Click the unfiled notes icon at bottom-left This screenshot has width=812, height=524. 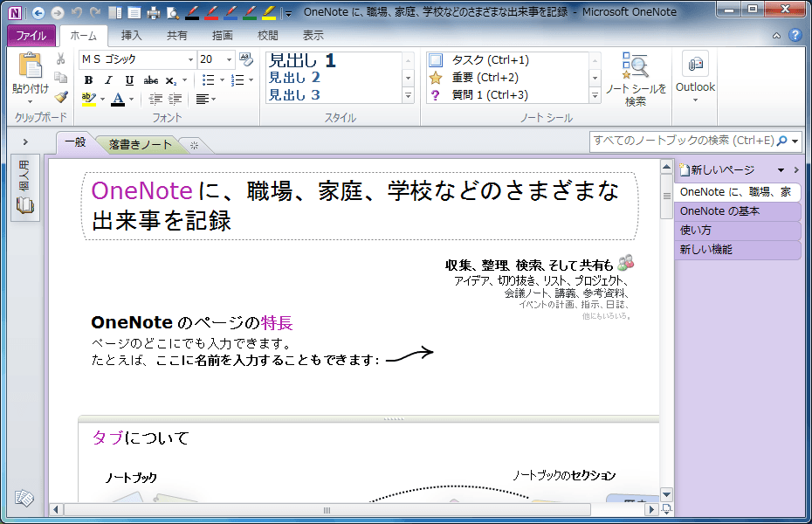[x=24, y=498]
